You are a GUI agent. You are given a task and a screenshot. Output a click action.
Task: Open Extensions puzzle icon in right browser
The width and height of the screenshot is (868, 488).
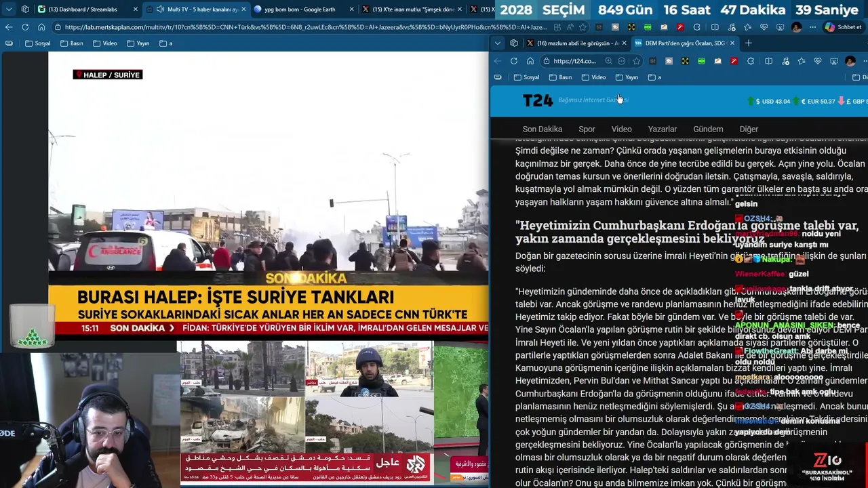tap(751, 61)
